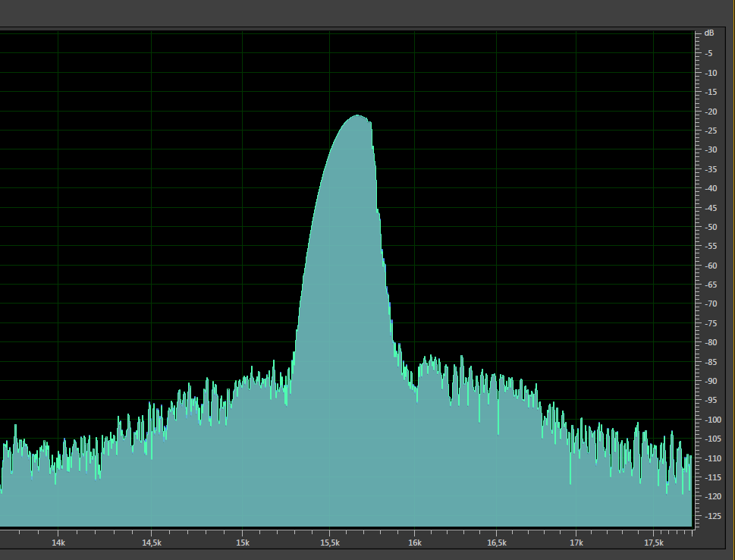Click the 17,5k frequency axis label
Viewport: 735px width, 560px height.
653,543
